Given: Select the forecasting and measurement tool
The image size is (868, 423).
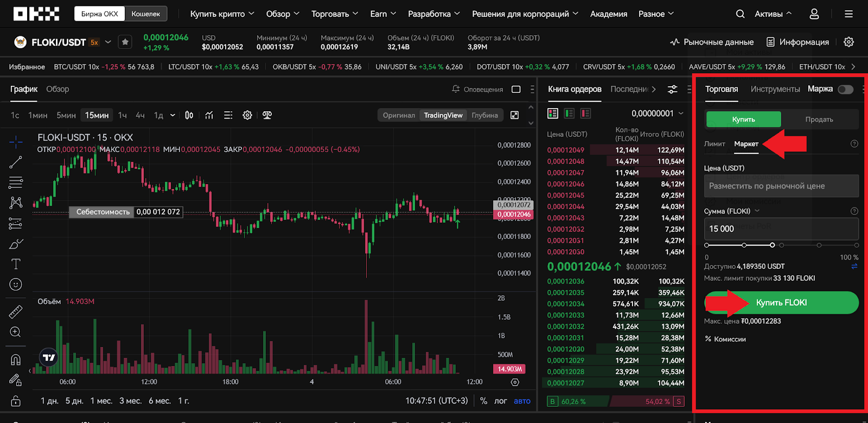Looking at the screenshot, I should tap(16, 223).
